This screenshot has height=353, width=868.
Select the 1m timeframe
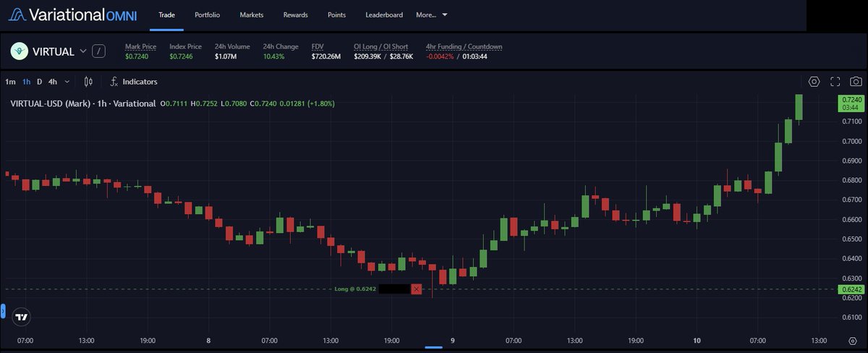(10, 82)
